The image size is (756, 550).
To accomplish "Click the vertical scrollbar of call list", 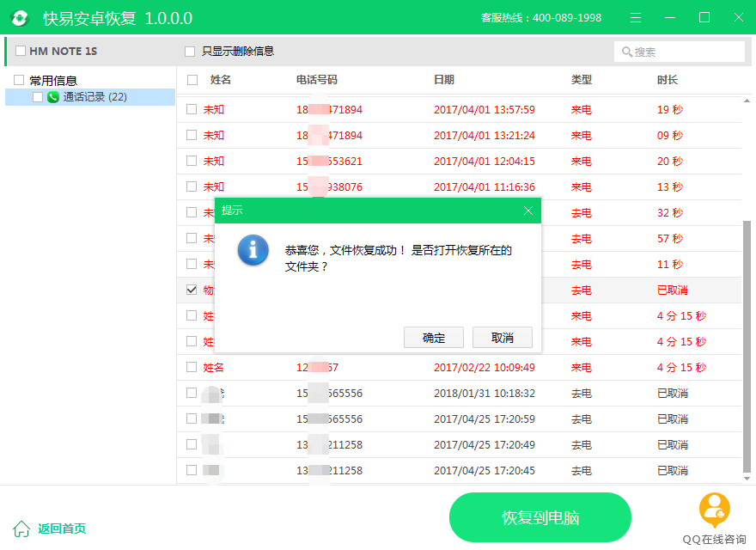I will tap(747, 344).
